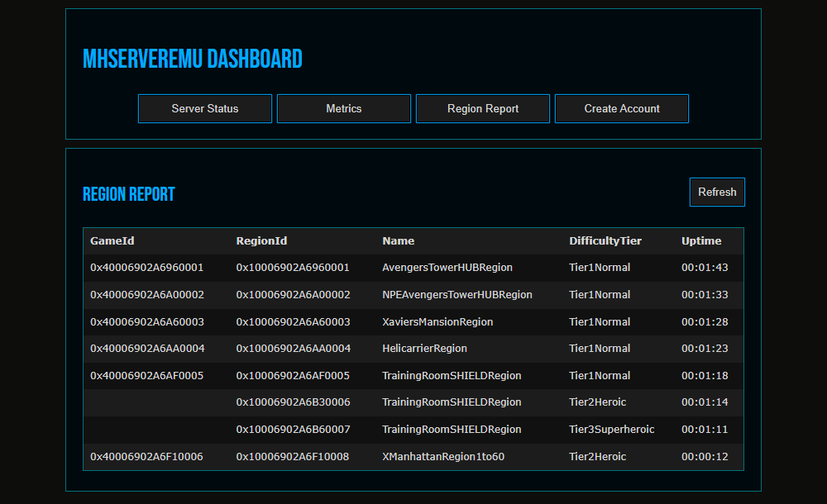
Task: Click RegionId 0x10006902A6B30006 cell
Action: [x=293, y=402]
